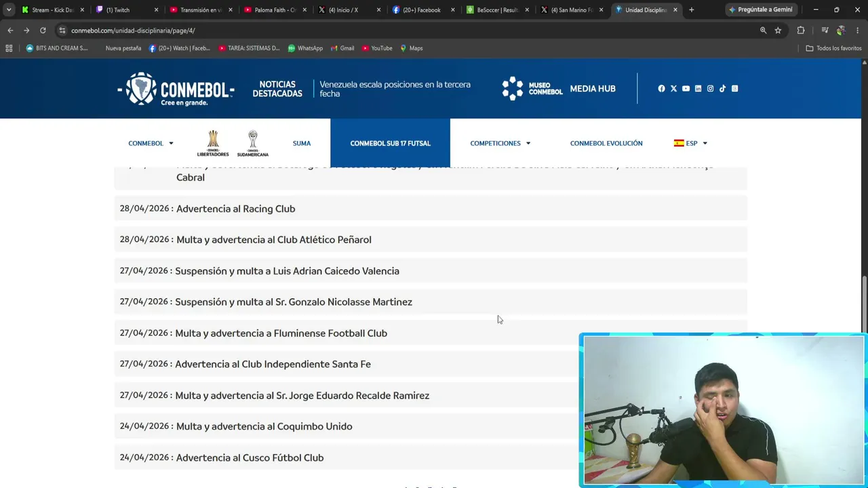Open the Chrome media controls icon
The height and width of the screenshot is (488, 868).
[825, 30]
